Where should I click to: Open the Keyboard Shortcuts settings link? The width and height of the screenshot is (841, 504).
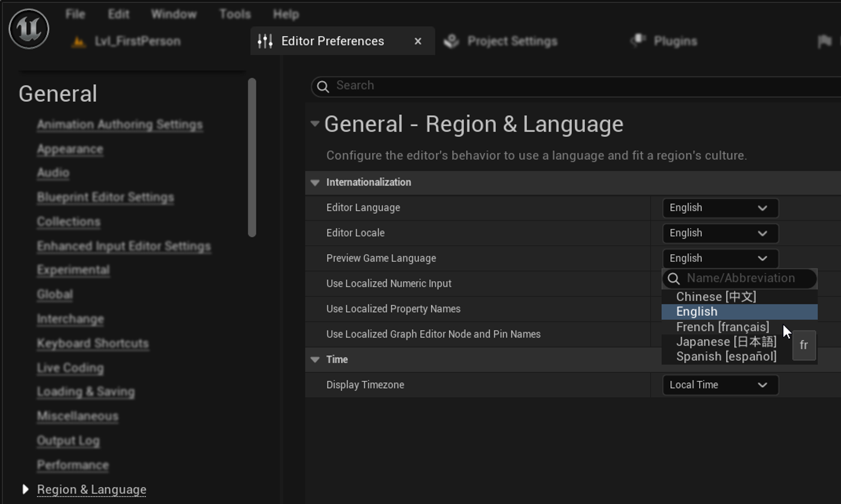(93, 344)
